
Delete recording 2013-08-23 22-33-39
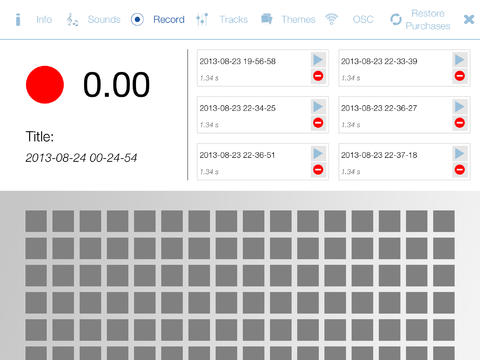coord(460,76)
